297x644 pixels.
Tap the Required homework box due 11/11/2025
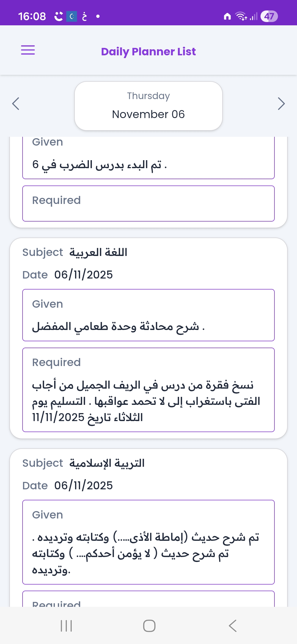[x=148, y=390]
